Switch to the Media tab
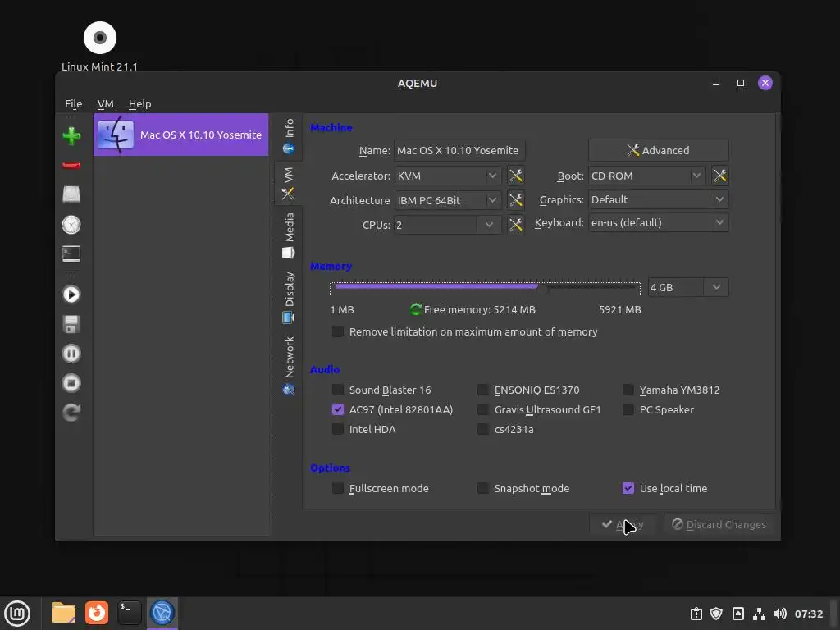 click(289, 235)
